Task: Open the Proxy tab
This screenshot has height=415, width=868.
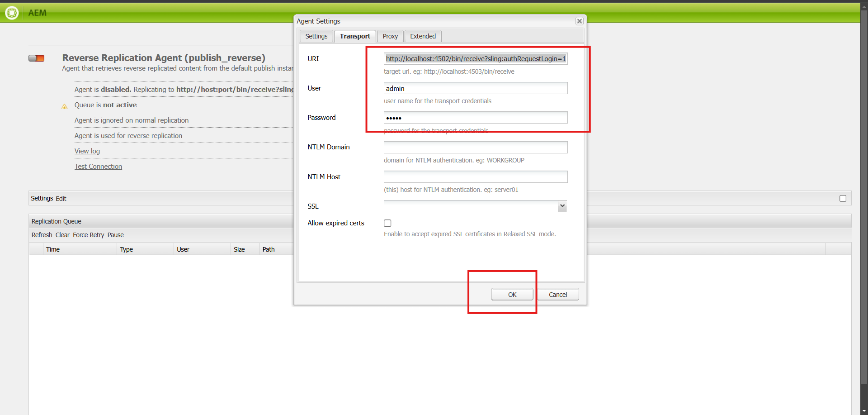Action: (390, 36)
